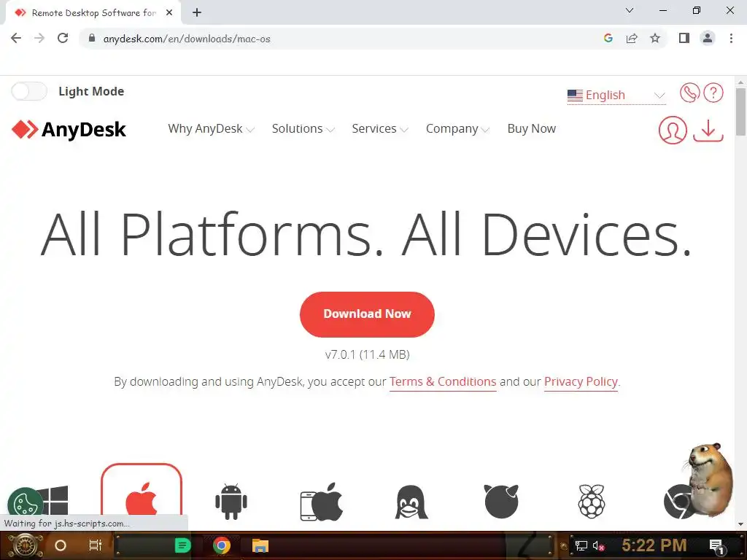747x560 pixels.
Task: Go back to the previous page
Action: tap(16, 38)
